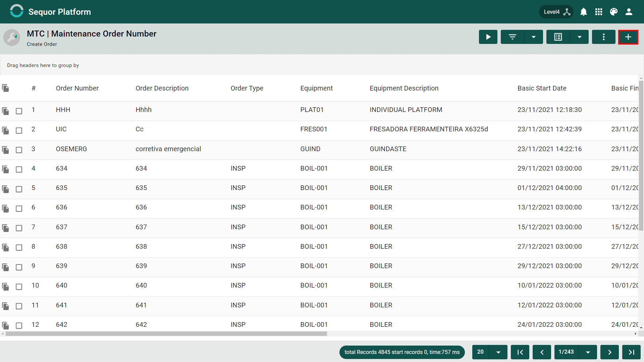Click the plus icon to add order
644x362 pixels.
pyautogui.click(x=628, y=37)
